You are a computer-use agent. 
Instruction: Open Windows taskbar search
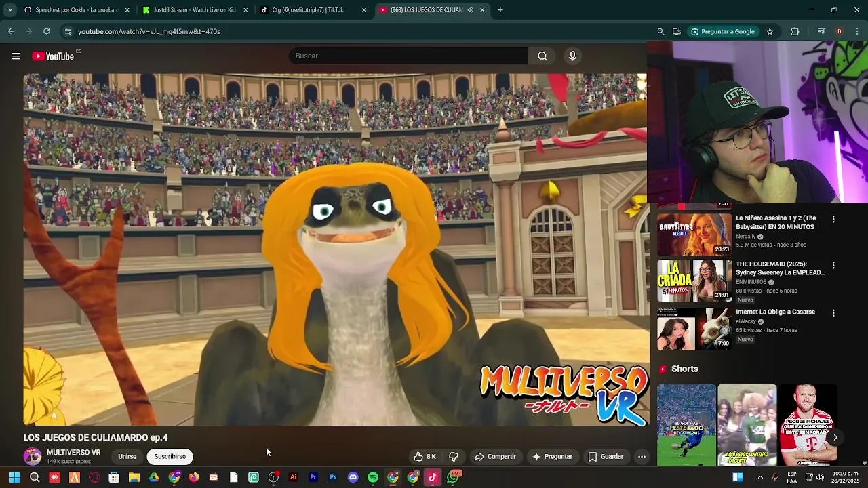pos(35,477)
